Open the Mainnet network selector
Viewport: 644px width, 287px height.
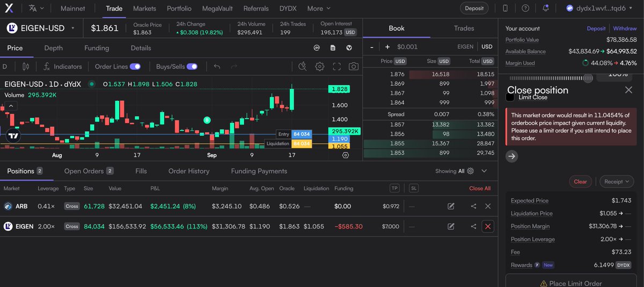(x=73, y=9)
